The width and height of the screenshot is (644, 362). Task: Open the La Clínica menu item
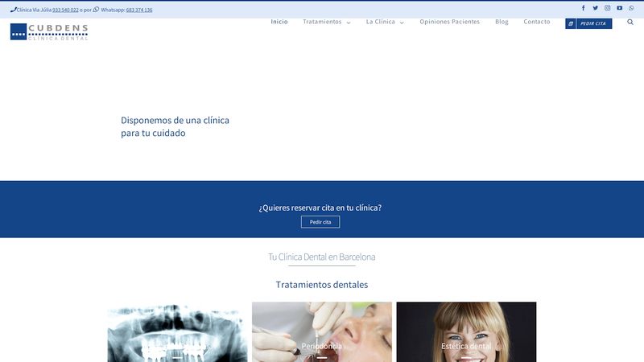380,22
